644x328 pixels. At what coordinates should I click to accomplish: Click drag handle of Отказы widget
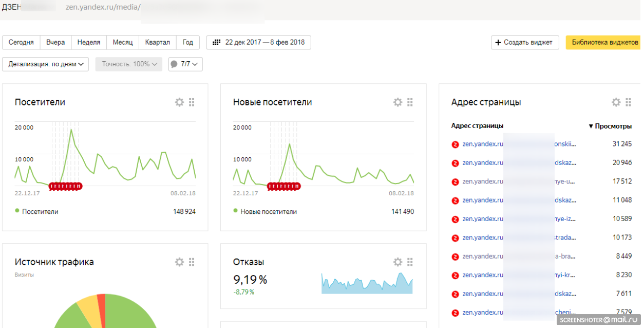coord(410,262)
